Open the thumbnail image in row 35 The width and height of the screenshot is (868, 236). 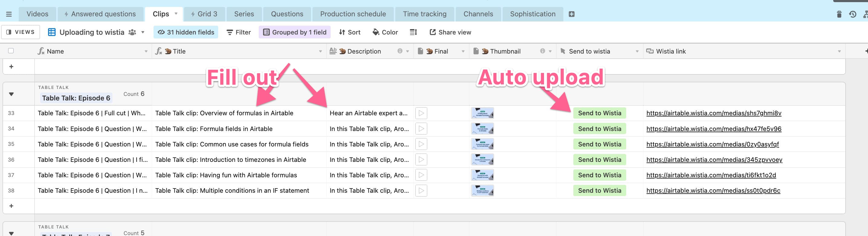pyautogui.click(x=483, y=144)
